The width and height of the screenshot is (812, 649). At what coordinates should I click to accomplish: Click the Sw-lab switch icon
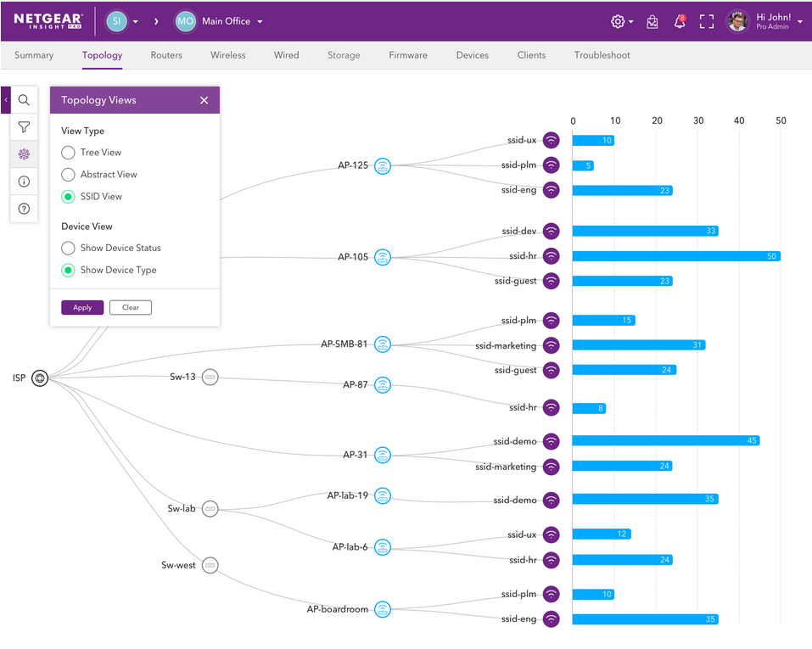[x=210, y=509]
